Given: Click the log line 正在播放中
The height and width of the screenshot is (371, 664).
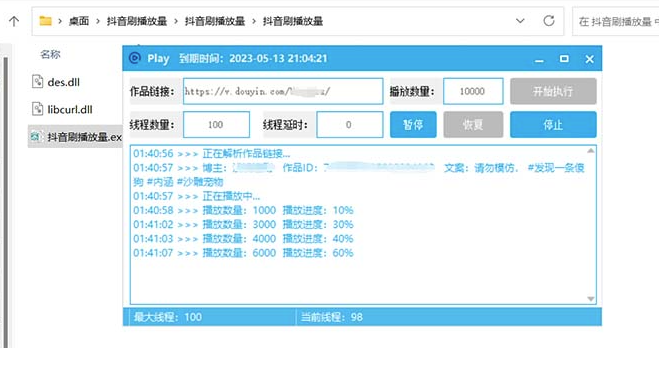Looking at the screenshot, I should (196, 196).
